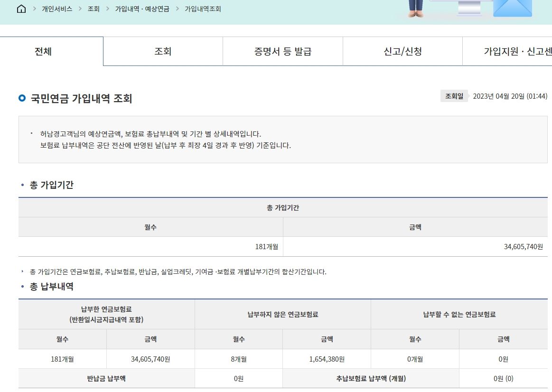552x392 pixels.
Task: Switch to the 가입지원 · 신고센터 tab
Action: click(x=507, y=51)
